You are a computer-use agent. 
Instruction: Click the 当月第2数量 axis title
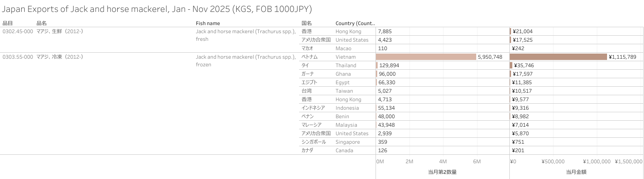point(442,172)
